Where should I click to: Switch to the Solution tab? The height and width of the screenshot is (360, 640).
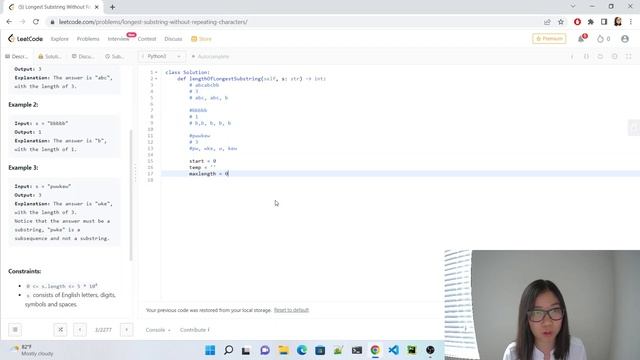tap(49, 56)
